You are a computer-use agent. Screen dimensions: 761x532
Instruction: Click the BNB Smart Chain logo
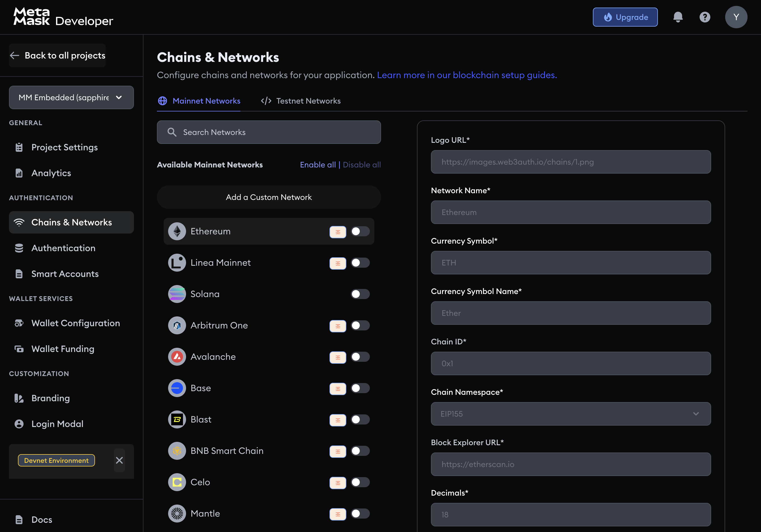click(177, 451)
